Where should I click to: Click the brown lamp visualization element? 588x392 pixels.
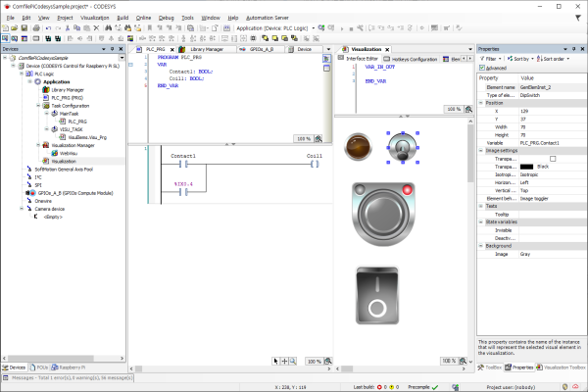pos(360,147)
